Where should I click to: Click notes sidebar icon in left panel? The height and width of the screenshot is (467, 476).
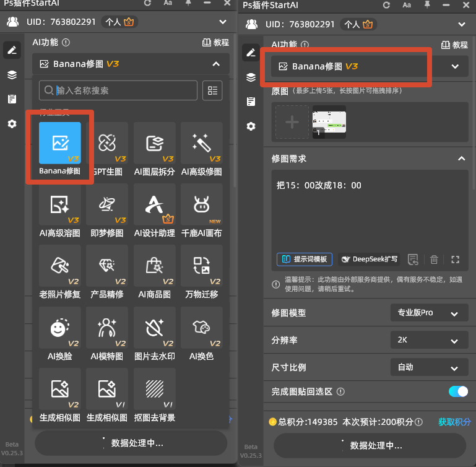pyautogui.click(x=12, y=99)
